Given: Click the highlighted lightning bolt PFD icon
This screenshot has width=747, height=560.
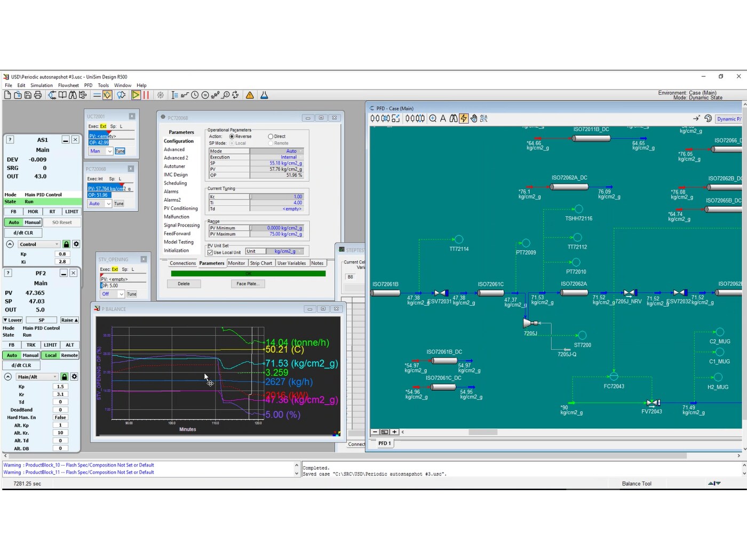Looking at the screenshot, I should 464,118.
